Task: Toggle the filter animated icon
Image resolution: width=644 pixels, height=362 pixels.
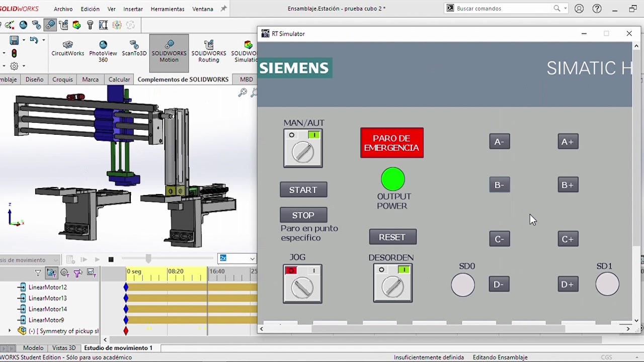Action: [x=51, y=273]
